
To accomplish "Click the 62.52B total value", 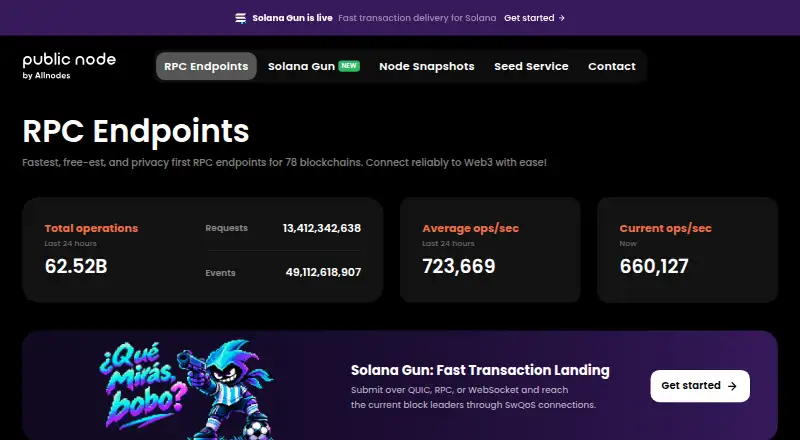I will click(x=76, y=266).
